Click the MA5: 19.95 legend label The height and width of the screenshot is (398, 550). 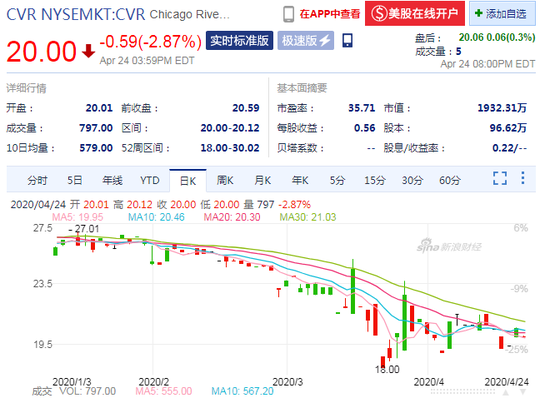tap(78, 217)
